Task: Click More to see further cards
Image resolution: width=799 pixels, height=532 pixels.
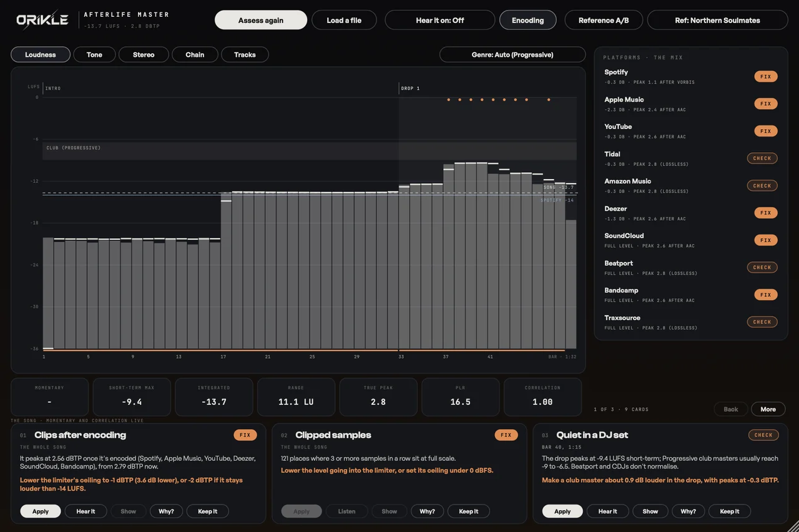Action: [768, 409]
